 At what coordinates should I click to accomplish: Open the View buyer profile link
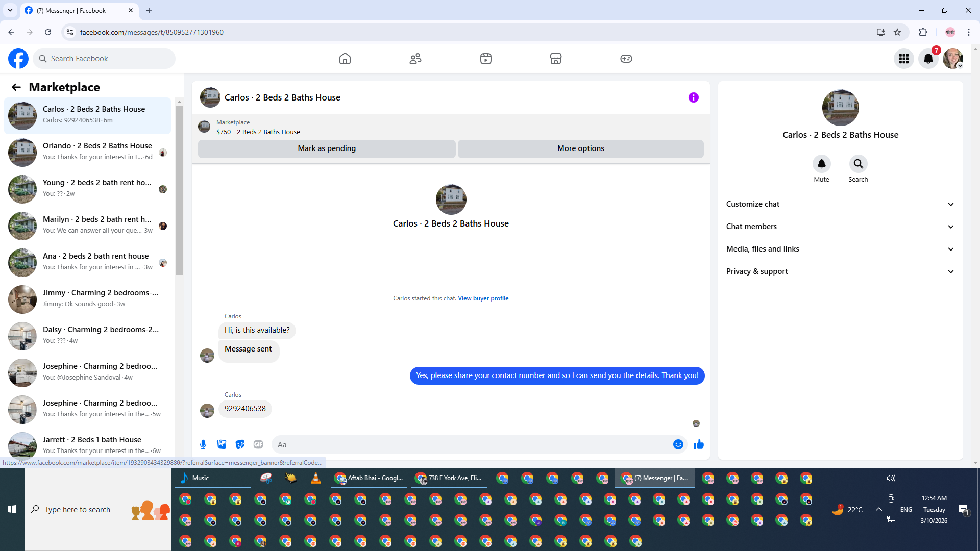coord(483,298)
